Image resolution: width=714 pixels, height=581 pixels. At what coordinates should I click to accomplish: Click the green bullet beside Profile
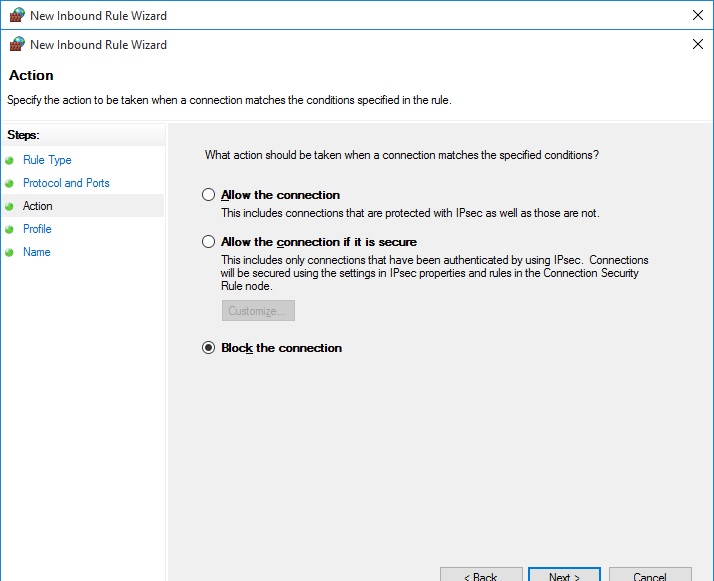10,229
